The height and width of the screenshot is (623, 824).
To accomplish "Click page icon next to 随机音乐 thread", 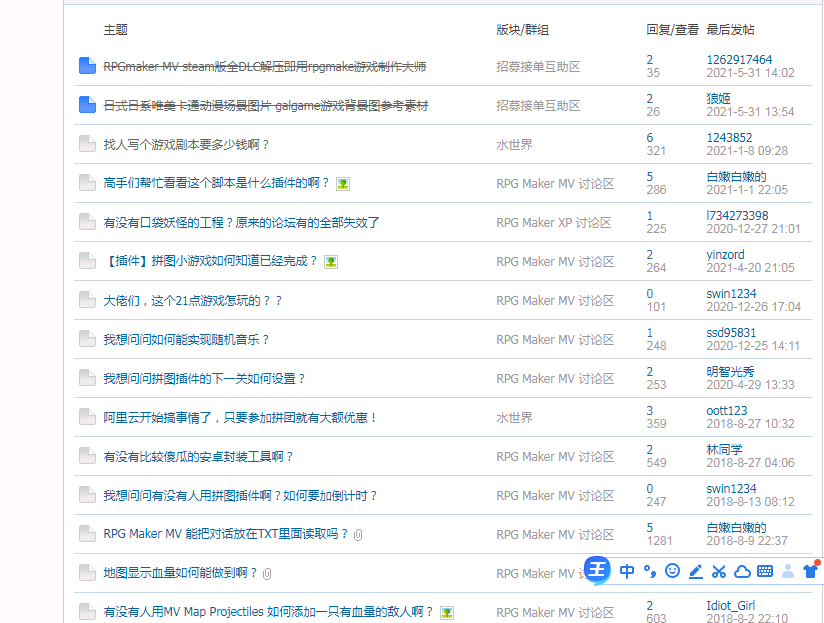I will tap(87, 338).
